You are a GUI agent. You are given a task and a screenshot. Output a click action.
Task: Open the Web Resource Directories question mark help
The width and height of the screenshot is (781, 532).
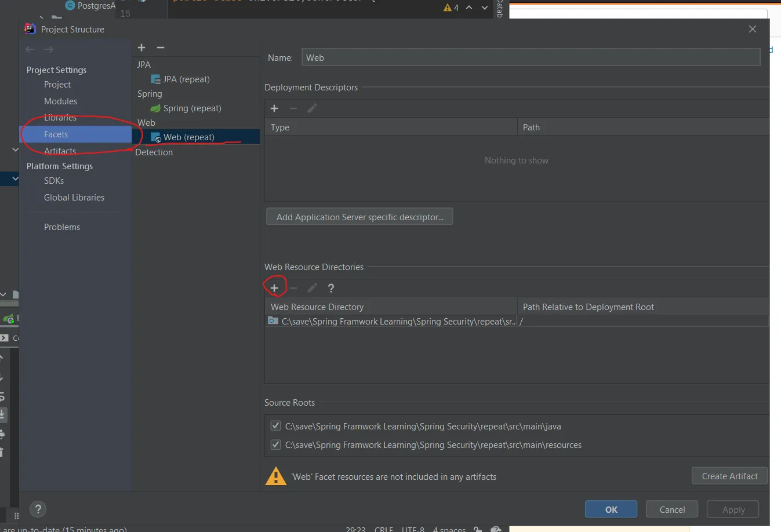coord(331,288)
